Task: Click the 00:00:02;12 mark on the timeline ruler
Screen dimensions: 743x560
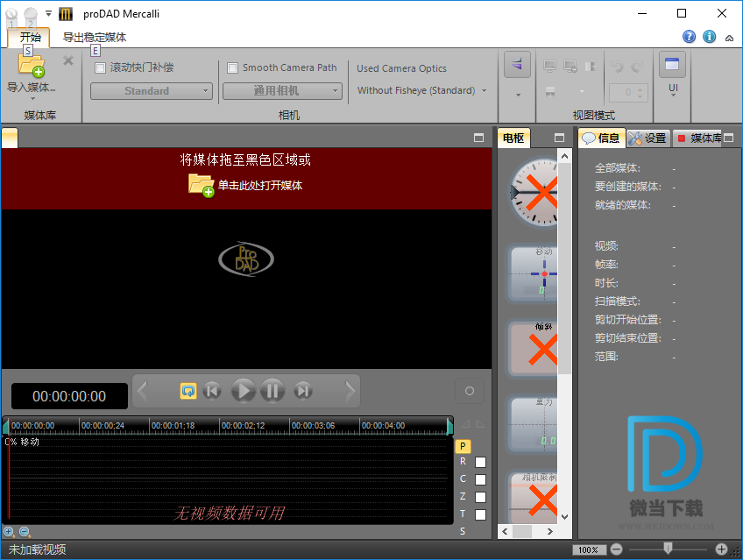Action: pyautogui.click(x=243, y=425)
